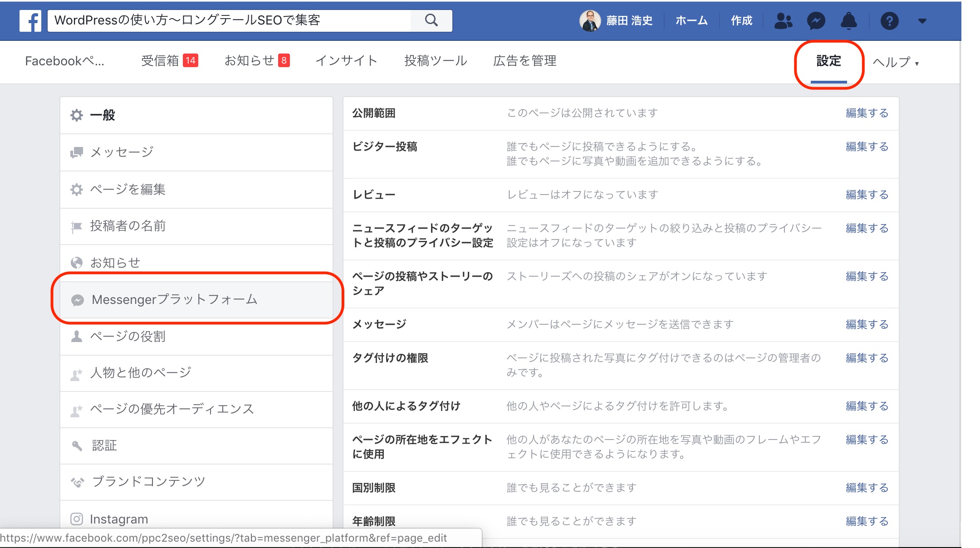Screen dimensions: 980x548
Task: Click the person icon beside ページの役割
Action: click(77, 337)
